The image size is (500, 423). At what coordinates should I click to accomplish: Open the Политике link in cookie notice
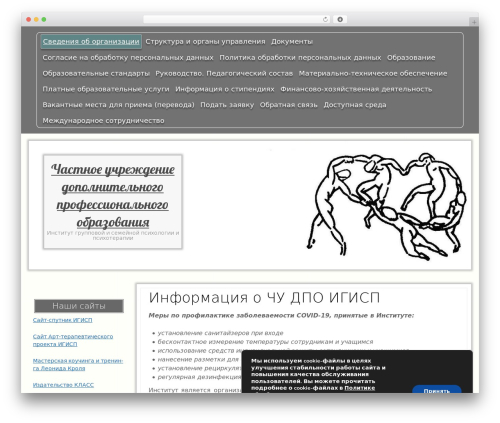click(360, 388)
